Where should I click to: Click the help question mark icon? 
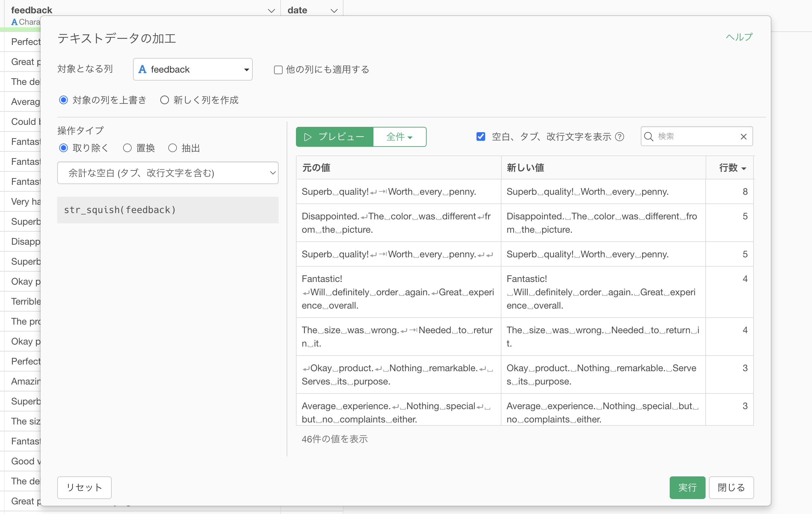click(619, 137)
